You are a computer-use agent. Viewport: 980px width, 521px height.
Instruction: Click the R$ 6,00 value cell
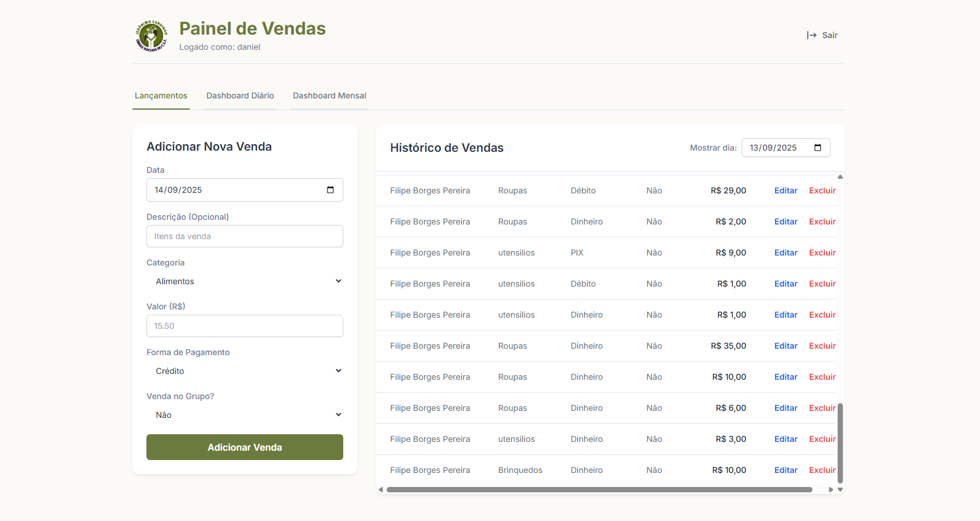(730, 408)
